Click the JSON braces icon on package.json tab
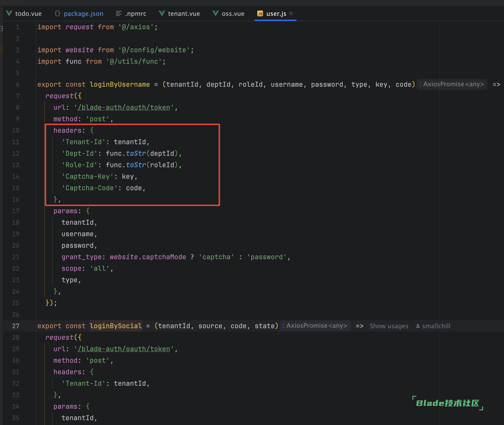This screenshot has height=425, width=504. pyautogui.click(x=57, y=13)
